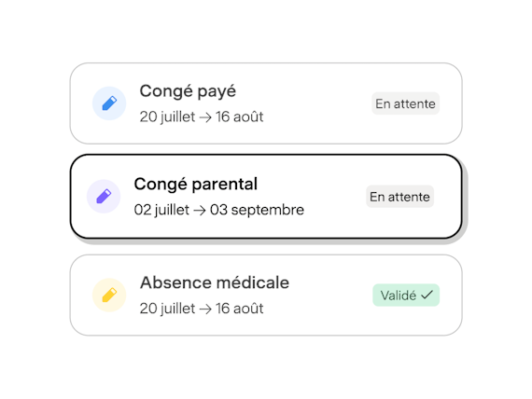Click the arrow in the Congé payé dates
Image resolution: width=532 pixels, height=399 pixels.
click(x=205, y=117)
